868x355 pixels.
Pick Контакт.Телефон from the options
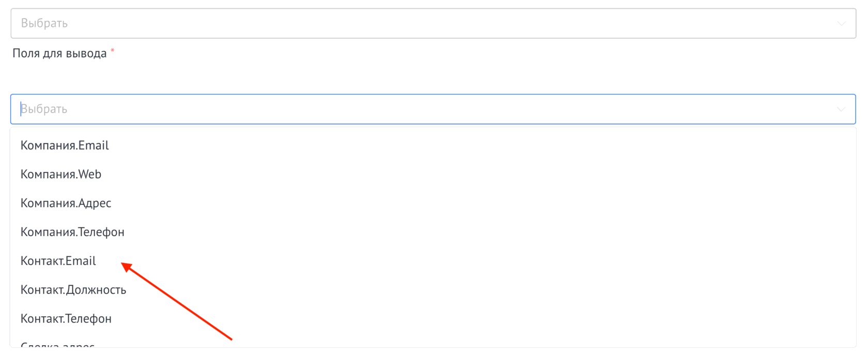coord(66,319)
